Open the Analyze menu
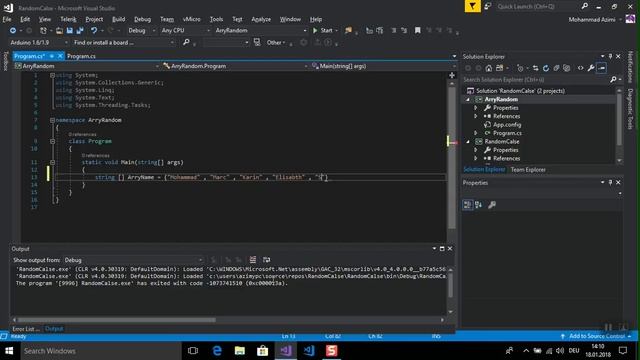The height and width of the screenshot is (360, 640). coord(261,19)
